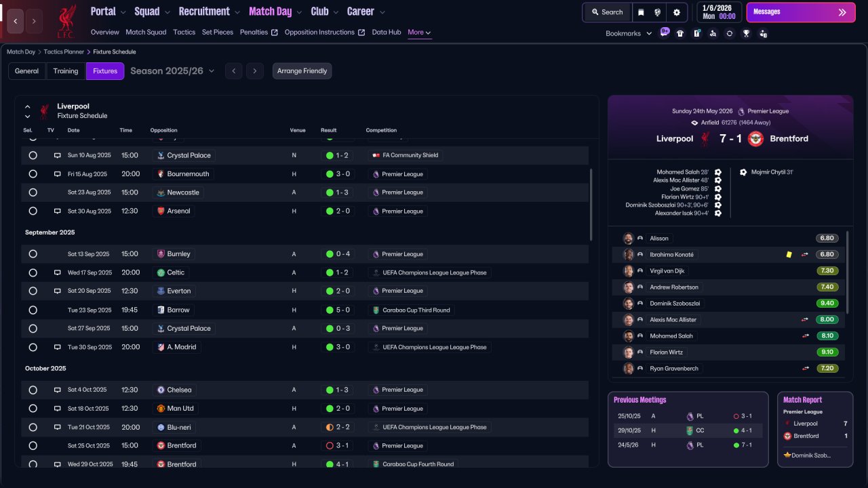
Task: Click Alisson's player portrait
Action: click(629, 239)
